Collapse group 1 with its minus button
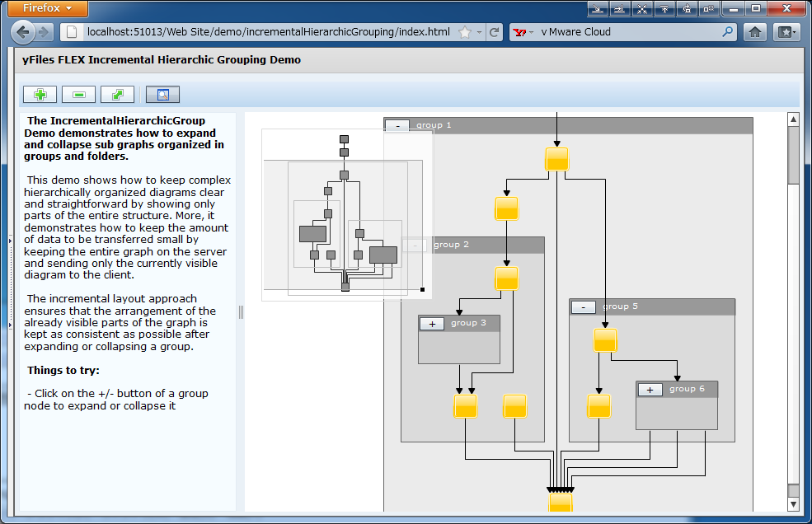The image size is (812, 524). pos(397,125)
